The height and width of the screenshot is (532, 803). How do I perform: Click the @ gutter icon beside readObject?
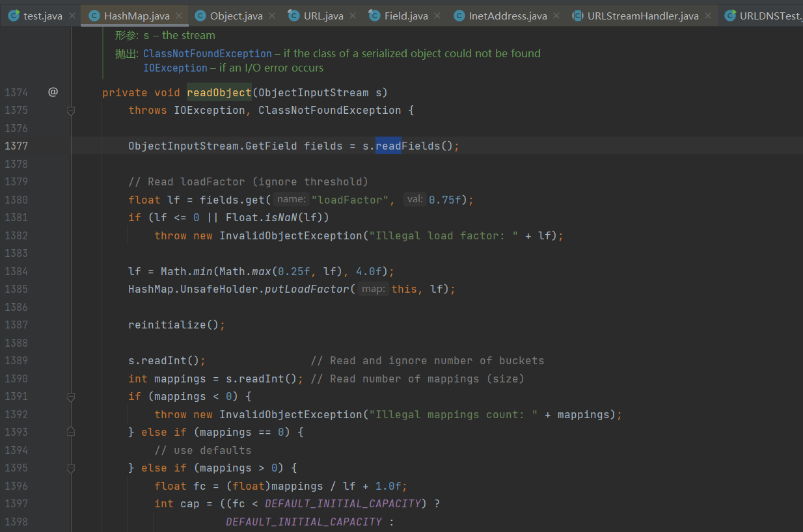tap(53, 92)
